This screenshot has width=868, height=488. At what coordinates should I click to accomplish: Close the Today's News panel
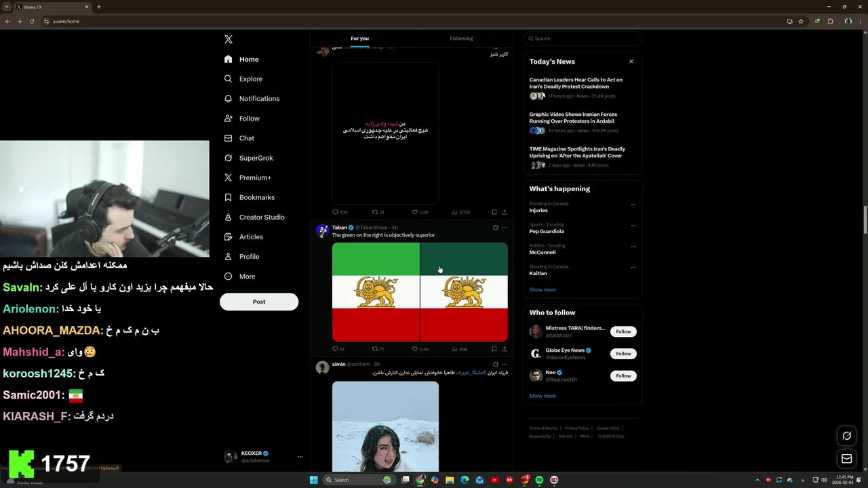coord(631,62)
